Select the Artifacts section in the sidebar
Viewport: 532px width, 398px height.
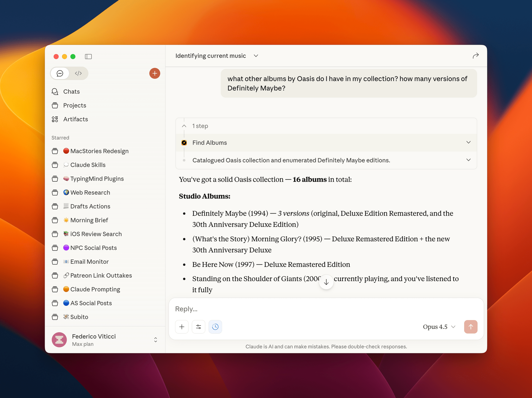(75, 119)
